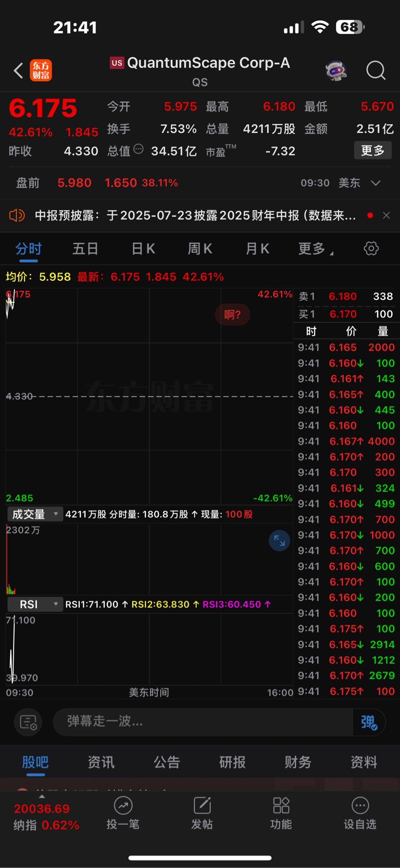Open the 资料 tab
The height and width of the screenshot is (868, 400).
(364, 762)
